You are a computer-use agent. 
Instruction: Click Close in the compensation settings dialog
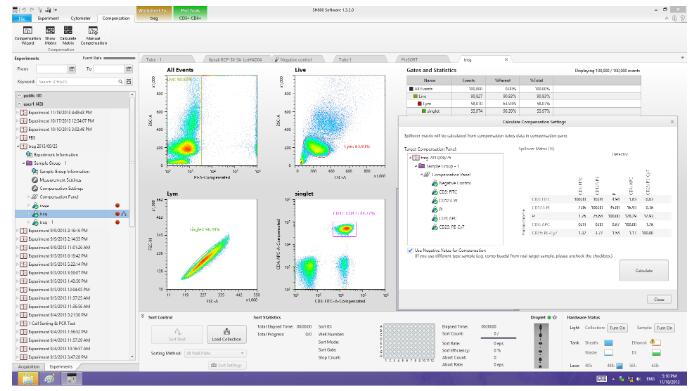[x=659, y=299]
